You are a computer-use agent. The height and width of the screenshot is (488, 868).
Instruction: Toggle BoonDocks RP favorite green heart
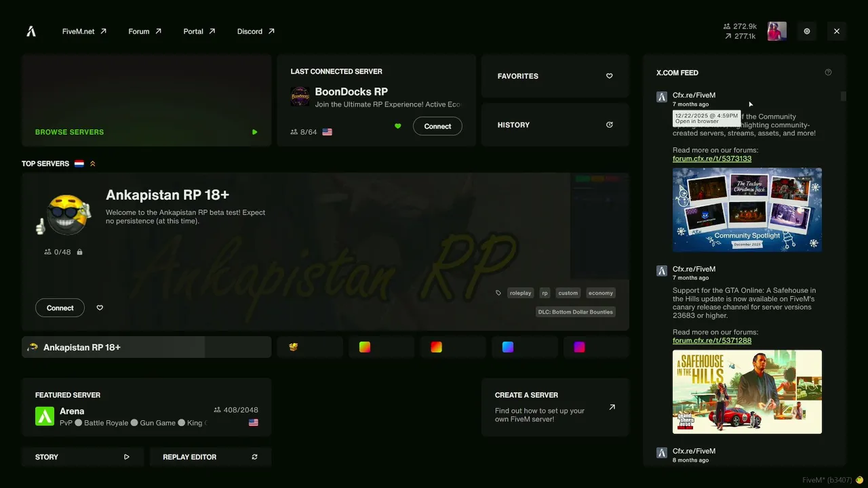pos(398,126)
